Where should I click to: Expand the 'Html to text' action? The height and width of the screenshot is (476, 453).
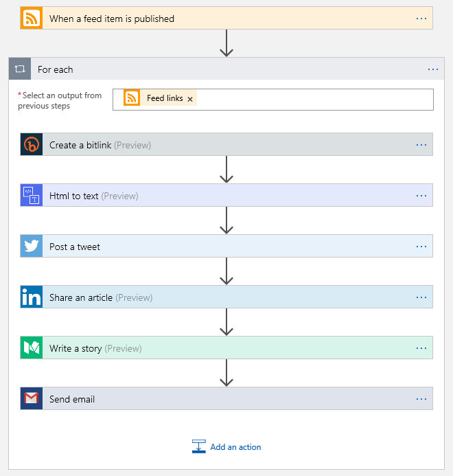pos(226,195)
